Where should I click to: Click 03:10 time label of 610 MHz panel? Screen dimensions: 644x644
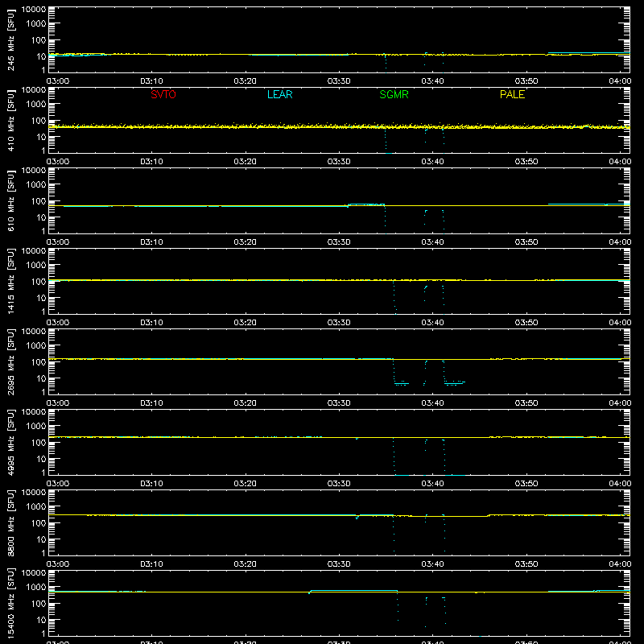tap(151, 242)
